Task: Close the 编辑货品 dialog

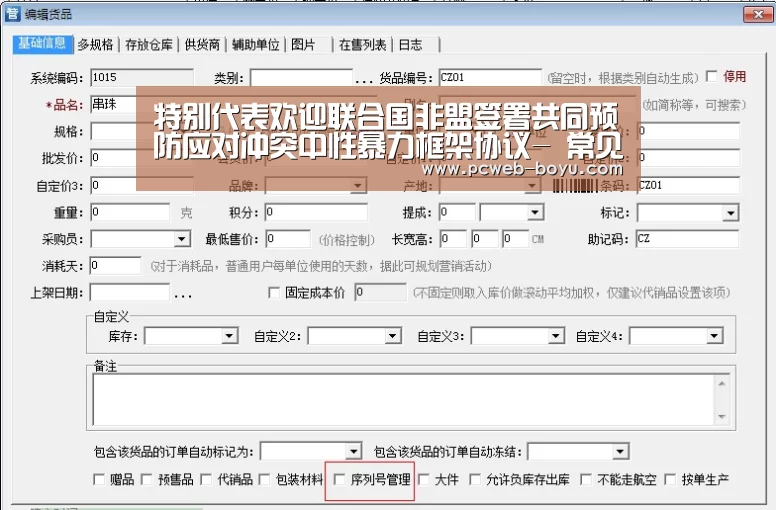Action: pyautogui.click(x=758, y=14)
